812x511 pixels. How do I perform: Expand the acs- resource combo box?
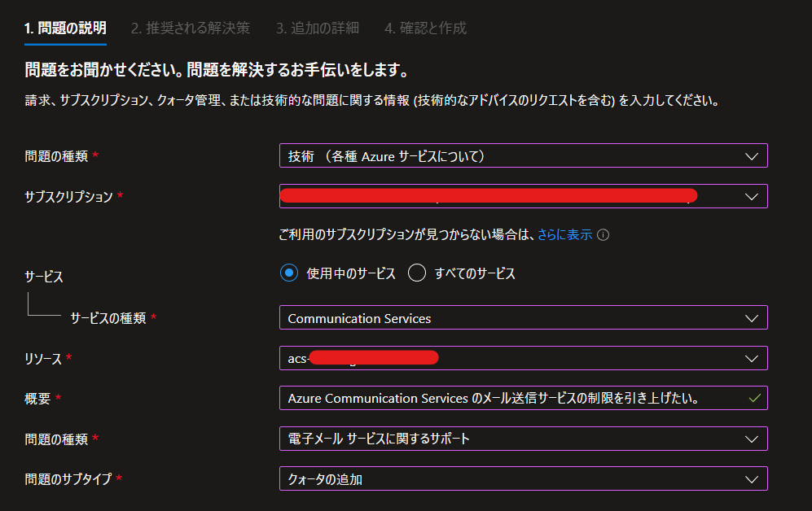pos(523,358)
